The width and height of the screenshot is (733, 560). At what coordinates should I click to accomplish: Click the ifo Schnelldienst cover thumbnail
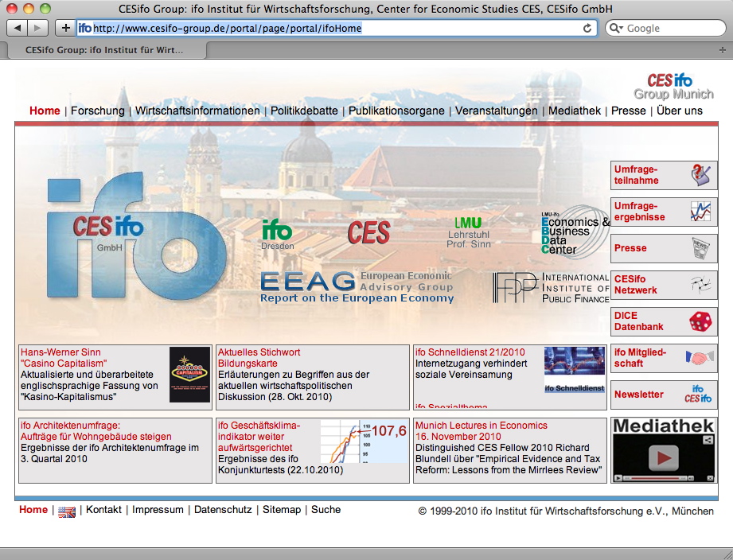coord(575,370)
